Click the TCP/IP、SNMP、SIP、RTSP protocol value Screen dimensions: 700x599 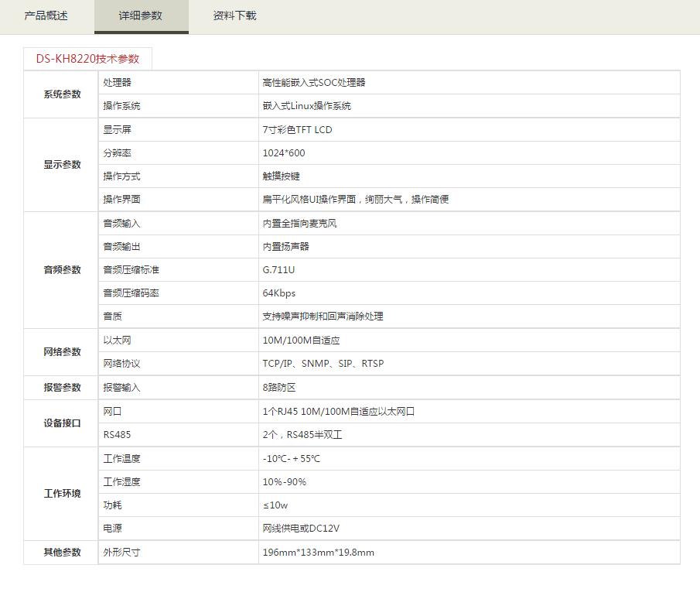323,364
